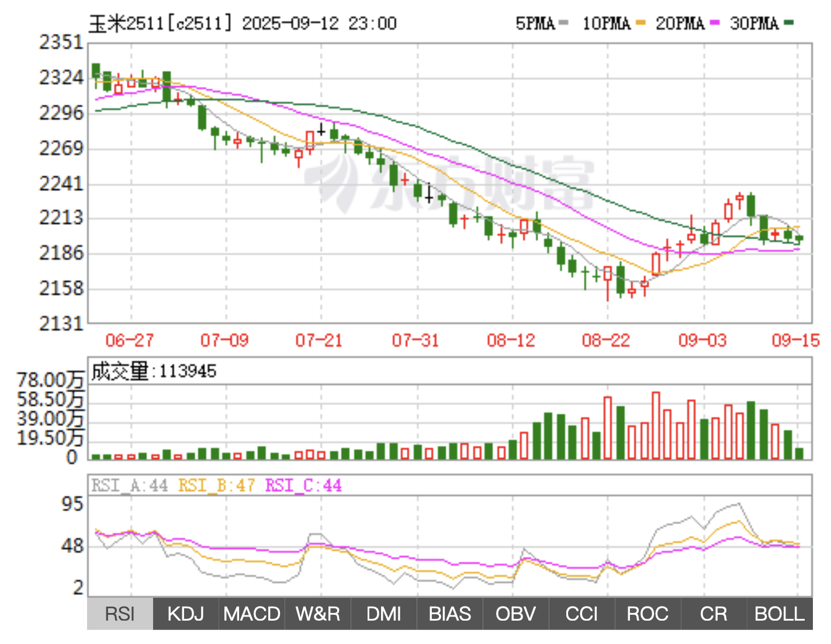Open the BIAS indicator tab
Screen dimensions: 831x644
(450, 614)
